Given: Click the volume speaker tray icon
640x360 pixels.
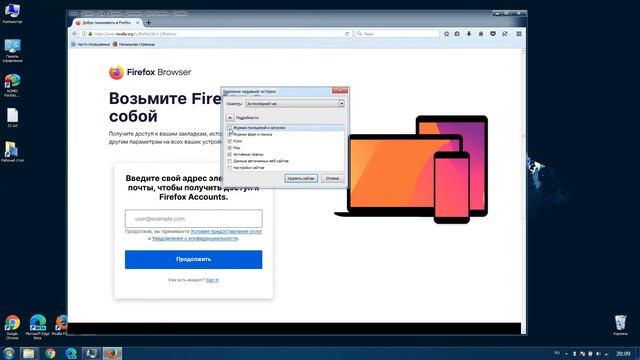Looking at the screenshot, I should (x=598, y=354).
